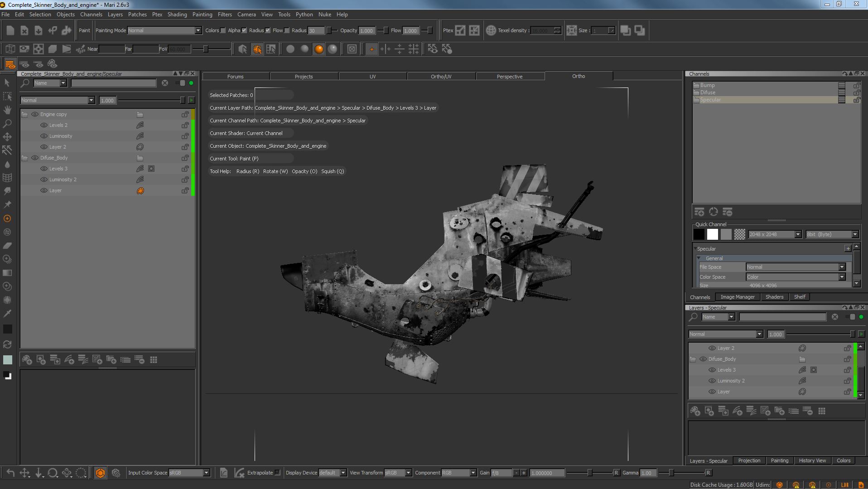
Task: Open the Filters menu
Action: (x=225, y=15)
